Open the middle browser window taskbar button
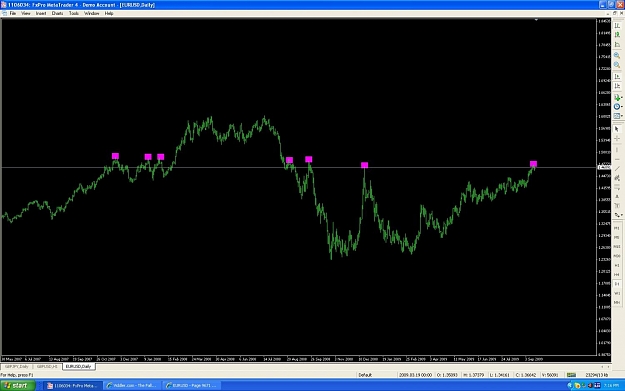This screenshot has width=625, height=391. [x=132, y=385]
